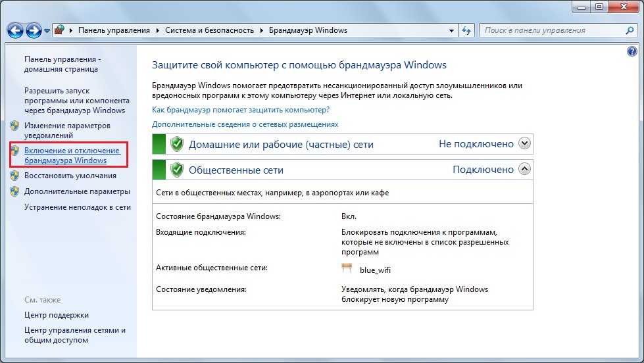
Task: Open 'Устранение неполадок в сети' link
Action: tap(78, 207)
